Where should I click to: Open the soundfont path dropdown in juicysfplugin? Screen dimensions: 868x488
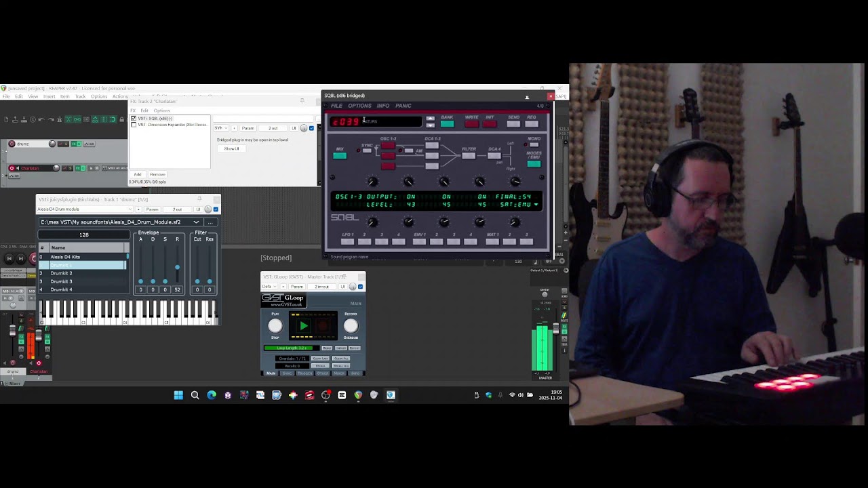coord(197,222)
